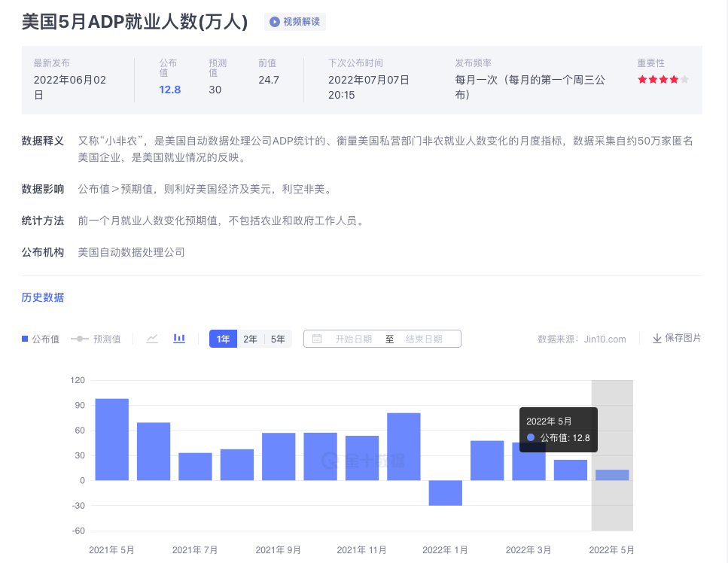The image size is (728, 563).
Task: Click the 前值 24.7 number
Action: pos(269,80)
